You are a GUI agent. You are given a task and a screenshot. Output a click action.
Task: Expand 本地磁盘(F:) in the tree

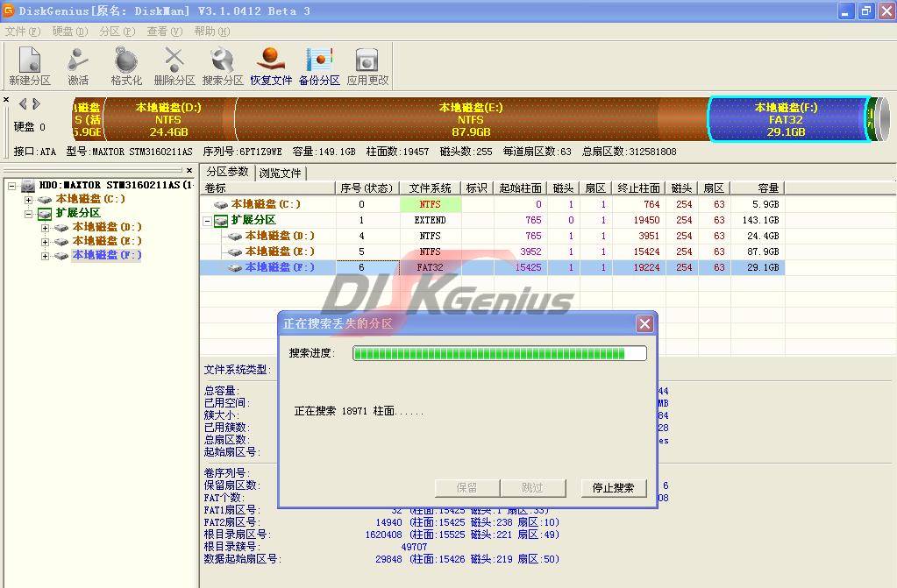click(45, 256)
